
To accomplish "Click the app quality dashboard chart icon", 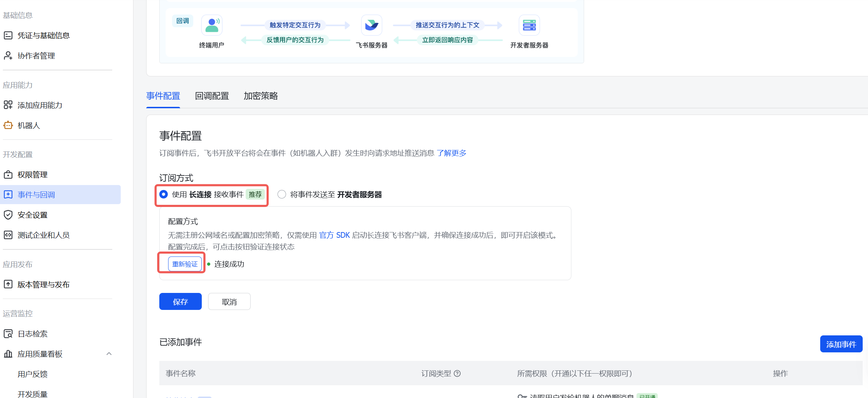I will (x=8, y=354).
